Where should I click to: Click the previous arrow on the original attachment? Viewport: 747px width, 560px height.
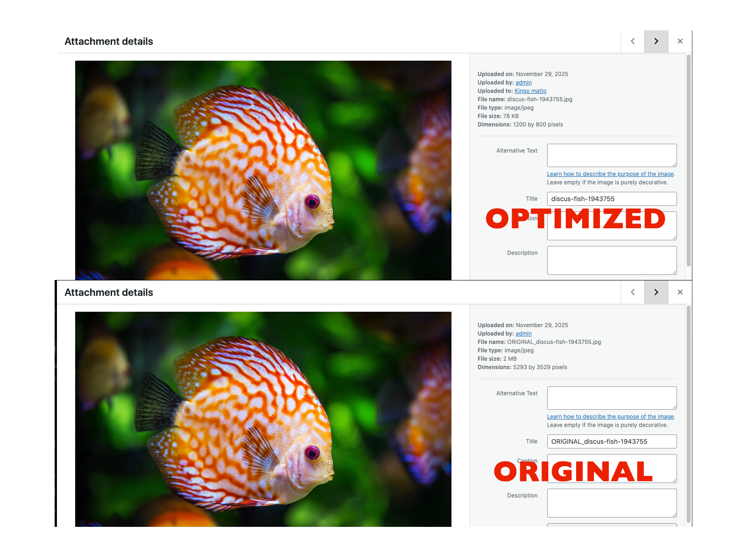click(x=633, y=292)
